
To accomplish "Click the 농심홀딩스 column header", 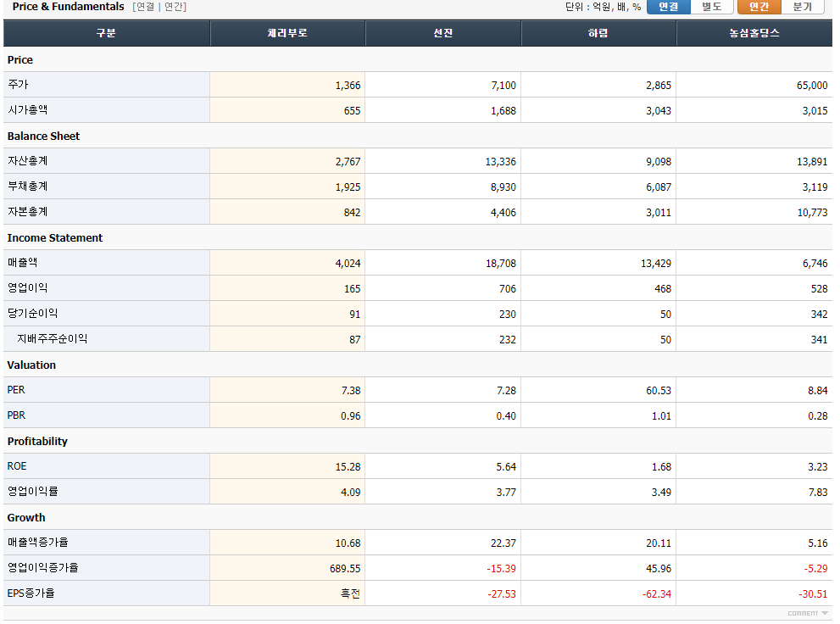I will (x=754, y=33).
